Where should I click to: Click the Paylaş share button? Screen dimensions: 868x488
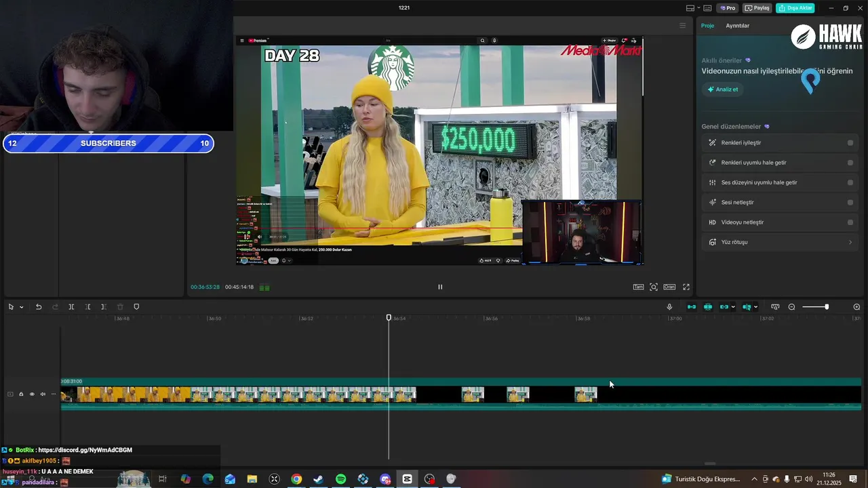coord(757,8)
